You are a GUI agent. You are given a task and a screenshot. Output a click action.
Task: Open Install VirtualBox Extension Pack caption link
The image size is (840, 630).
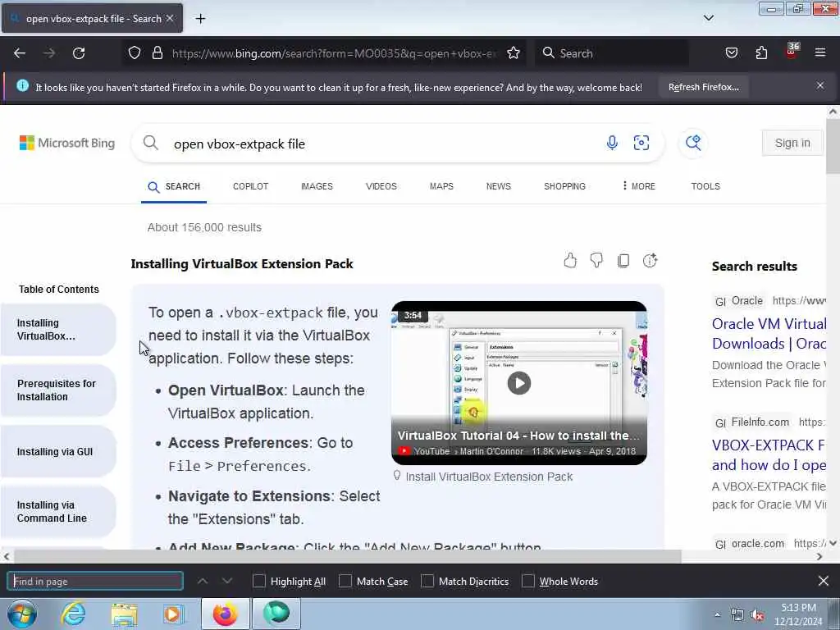click(x=489, y=477)
